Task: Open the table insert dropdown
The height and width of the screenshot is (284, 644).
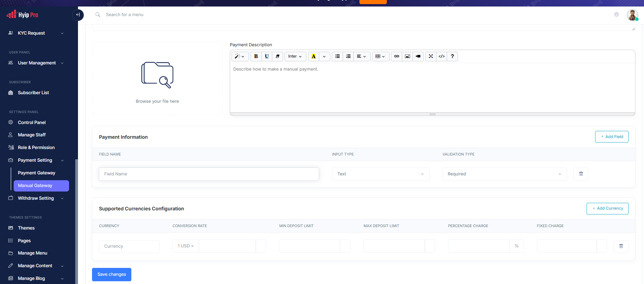Action: click(x=380, y=57)
